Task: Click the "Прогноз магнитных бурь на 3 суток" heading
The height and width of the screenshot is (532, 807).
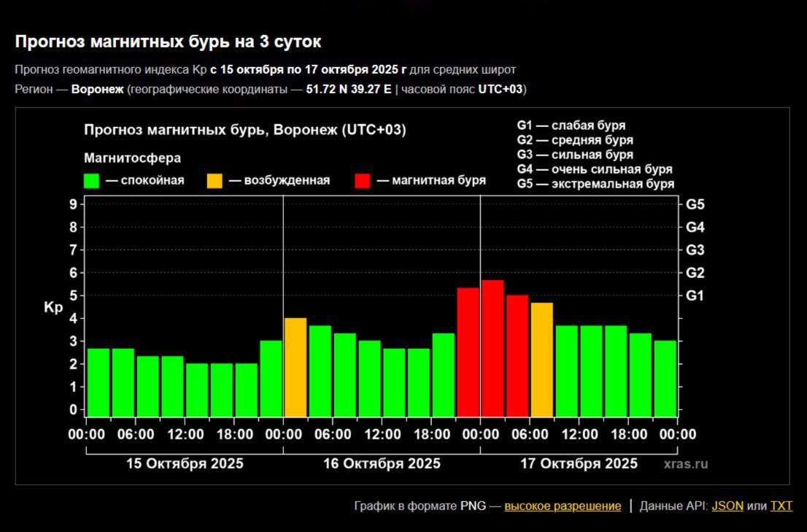Action: pos(168,42)
